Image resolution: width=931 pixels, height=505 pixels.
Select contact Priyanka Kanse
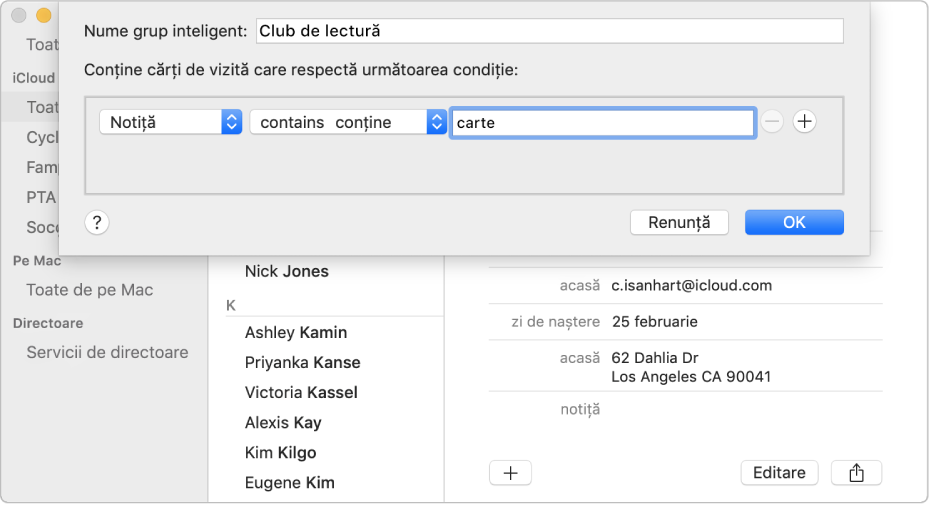coord(302,363)
